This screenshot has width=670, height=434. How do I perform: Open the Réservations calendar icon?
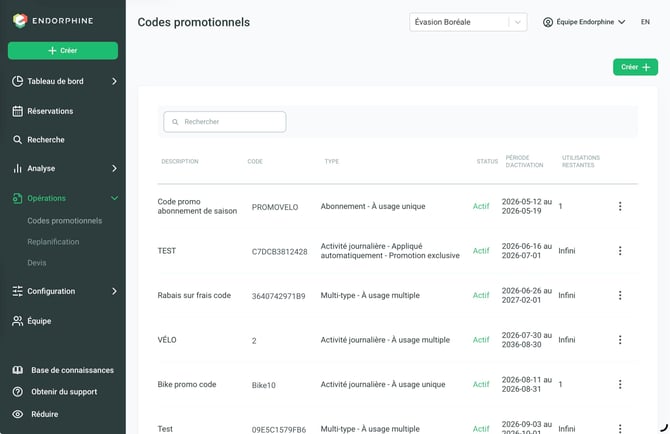pyautogui.click(x=18, y=111)
